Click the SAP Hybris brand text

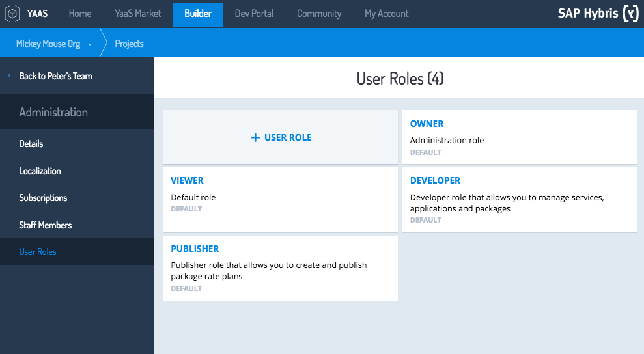click(x=588, y=14)
